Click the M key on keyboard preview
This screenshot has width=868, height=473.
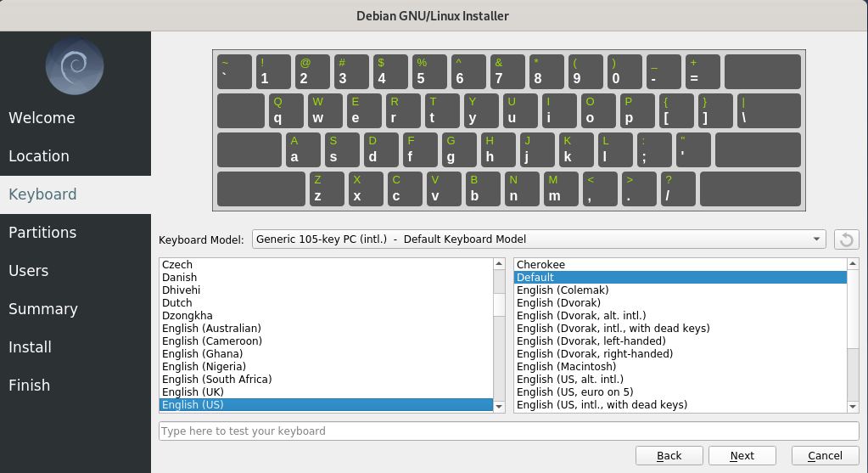[x=562, y=189]
